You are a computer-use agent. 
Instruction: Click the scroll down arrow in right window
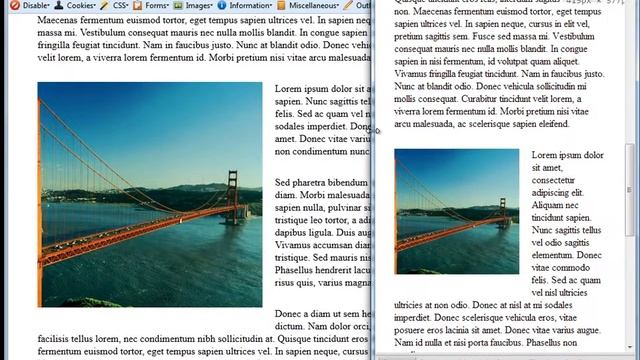pos(629,347)
